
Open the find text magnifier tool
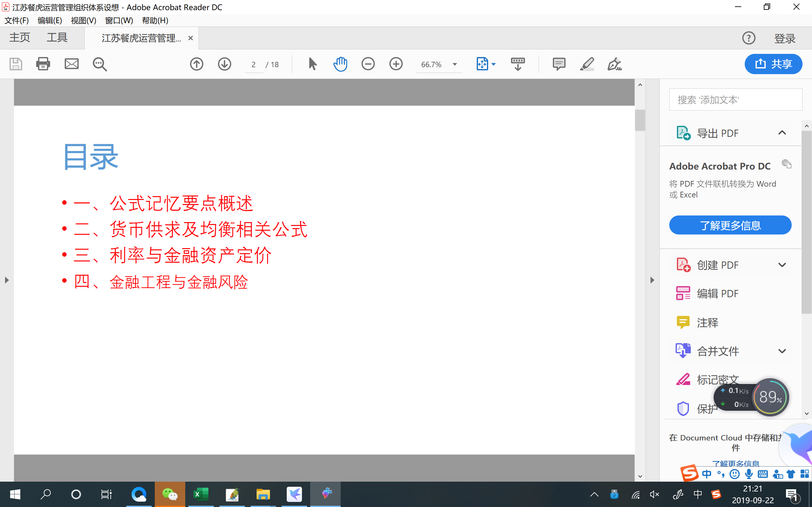[100, 64]
